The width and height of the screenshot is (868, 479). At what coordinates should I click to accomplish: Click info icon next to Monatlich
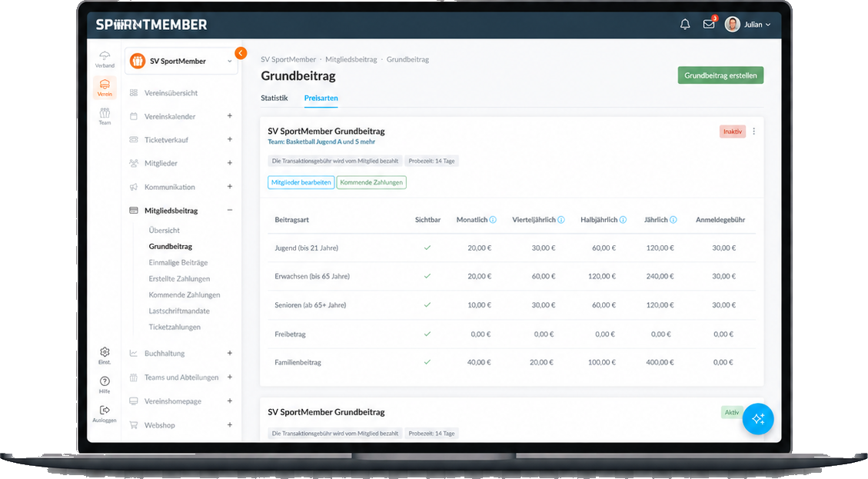[x=493, y=220]
